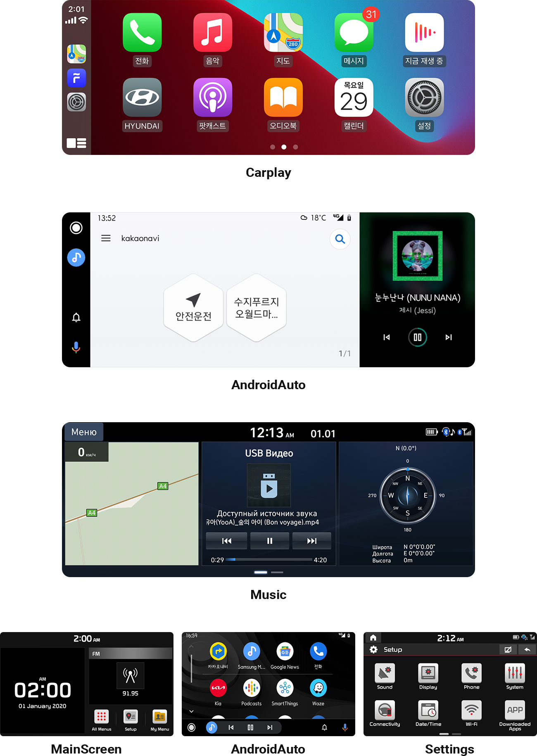This screenshot has height=756, width=537.
Task: Open kakaonavi hamburger menu
Action: coord(106,238)
